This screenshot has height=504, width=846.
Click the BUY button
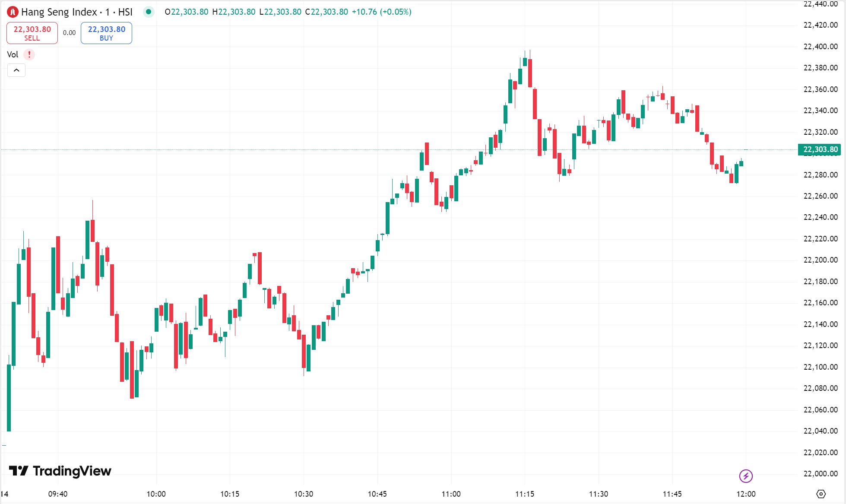pos(106,32)
